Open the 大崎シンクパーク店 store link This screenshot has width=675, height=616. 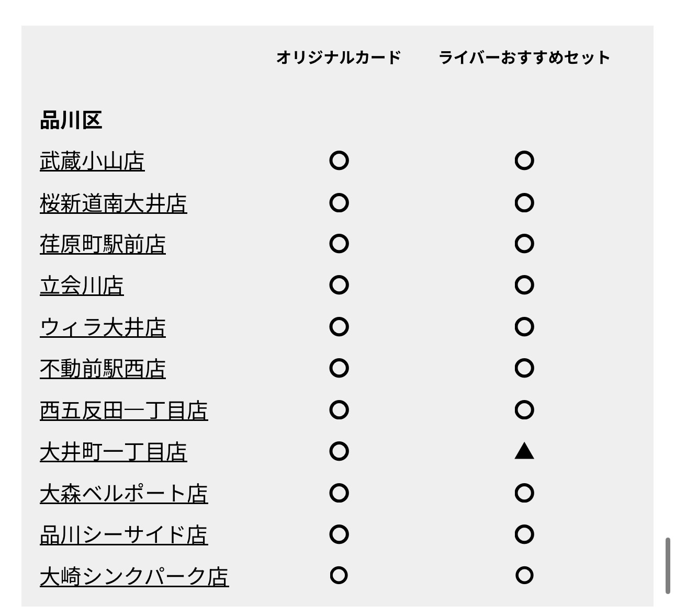(x=134, y=576)
